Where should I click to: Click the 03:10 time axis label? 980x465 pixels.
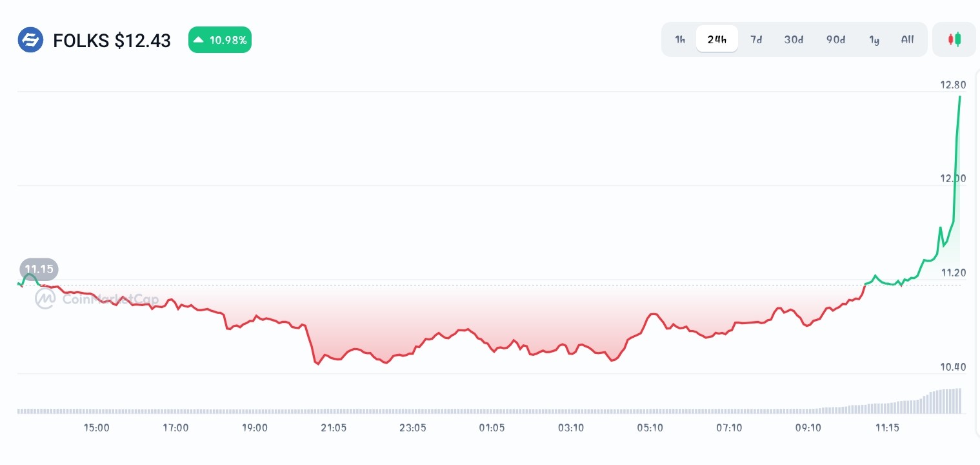[571, 428]
